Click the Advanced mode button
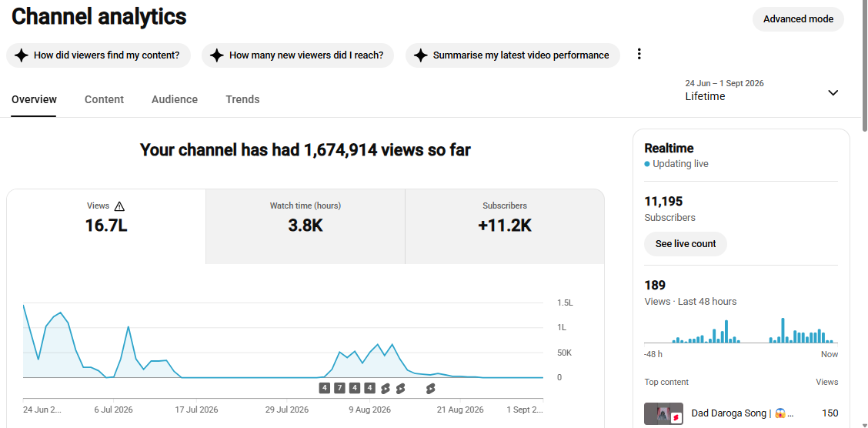868x428 pixels. [x=798, y=19]
